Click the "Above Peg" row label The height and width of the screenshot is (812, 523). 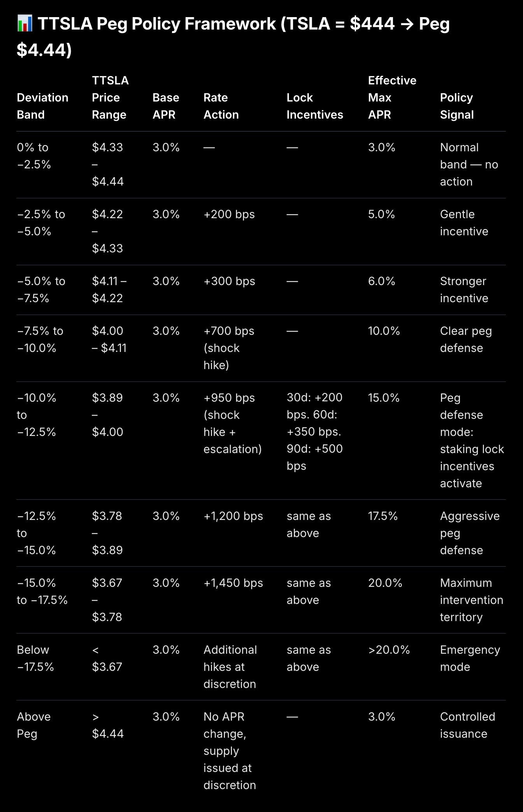pyautogui.click(x=33, y=725)
